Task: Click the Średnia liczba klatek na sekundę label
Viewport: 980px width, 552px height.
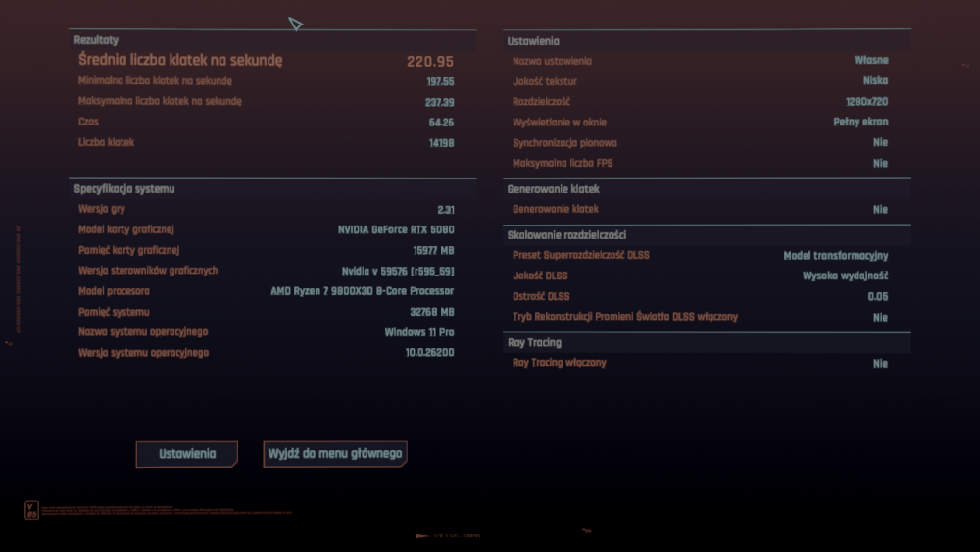Action: pyautogui.click(x=180, y=60)
